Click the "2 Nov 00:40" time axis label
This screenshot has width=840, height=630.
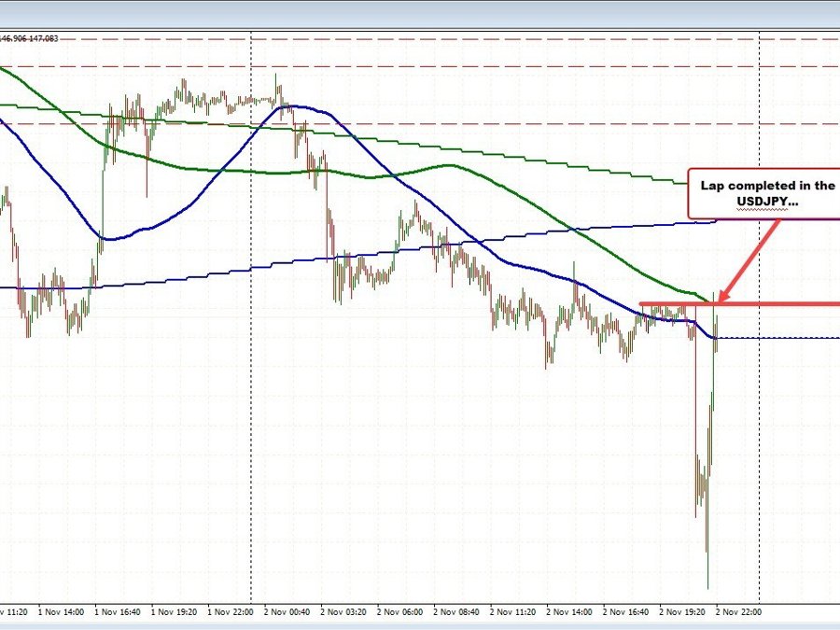pyautogui.click(x=287, y=612)
